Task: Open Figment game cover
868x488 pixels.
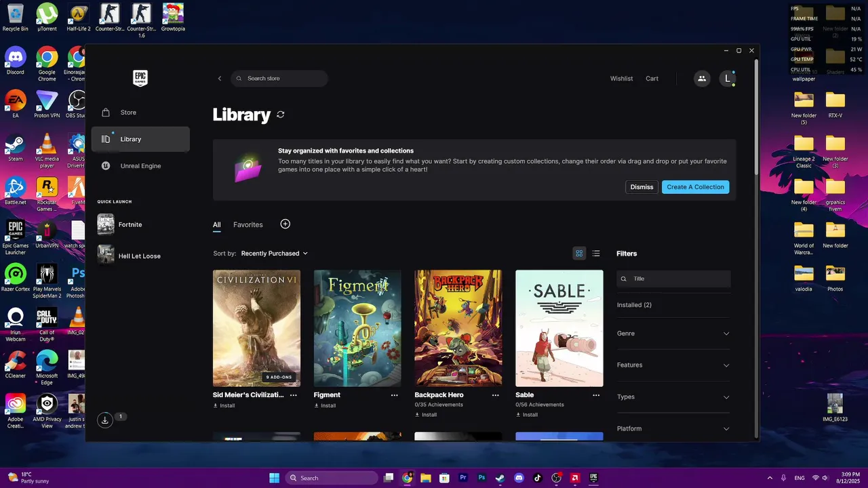Action: (x=357, y=328)
